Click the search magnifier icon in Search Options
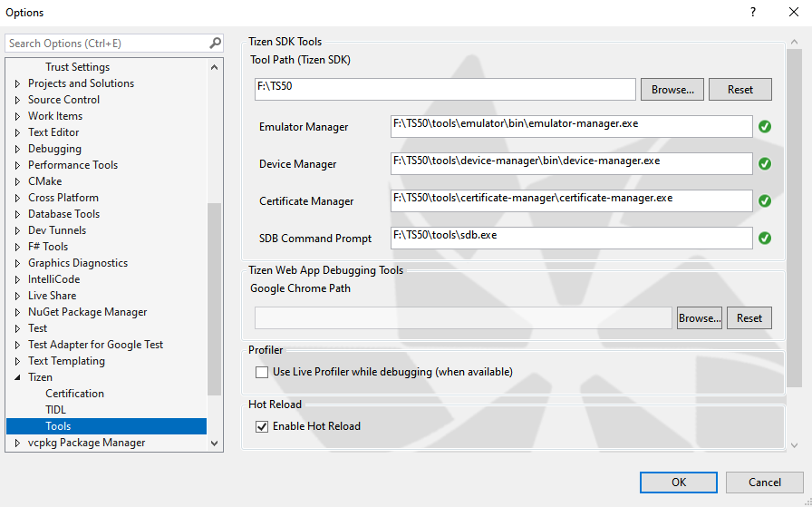The height and width of the screenshot is (507, 812). click(x=215, y=43)
